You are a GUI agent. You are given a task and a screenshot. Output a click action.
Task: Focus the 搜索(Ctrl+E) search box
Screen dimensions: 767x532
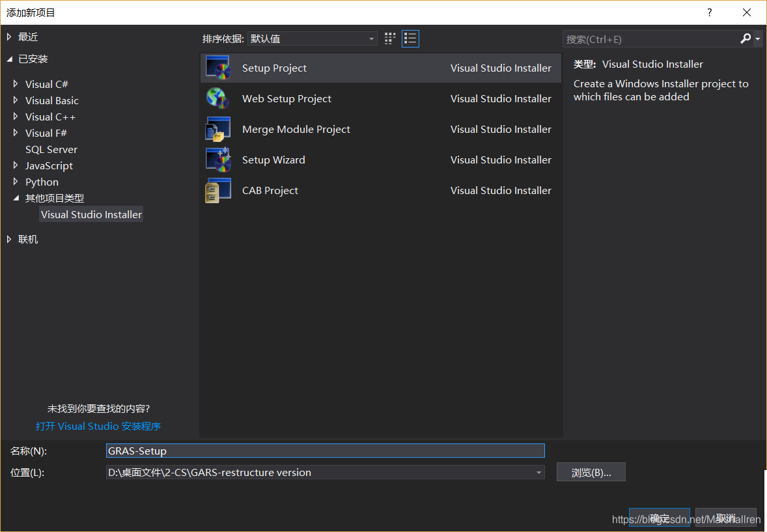[650, 39]
